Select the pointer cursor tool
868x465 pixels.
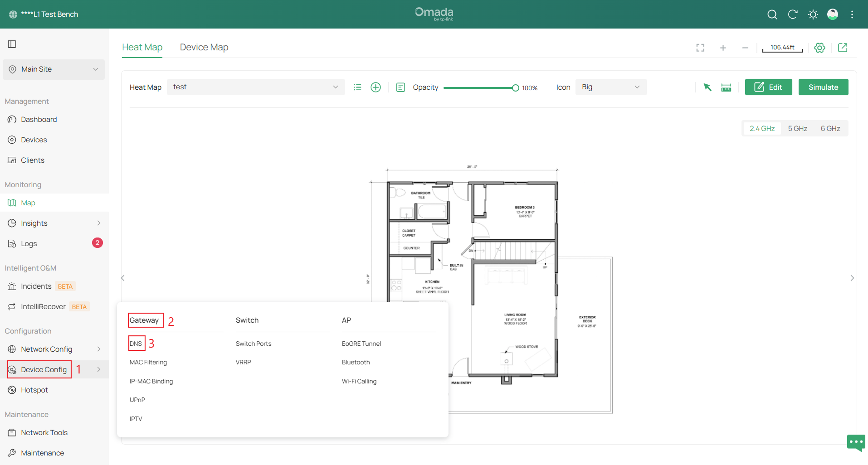click(x=707, y=87)
